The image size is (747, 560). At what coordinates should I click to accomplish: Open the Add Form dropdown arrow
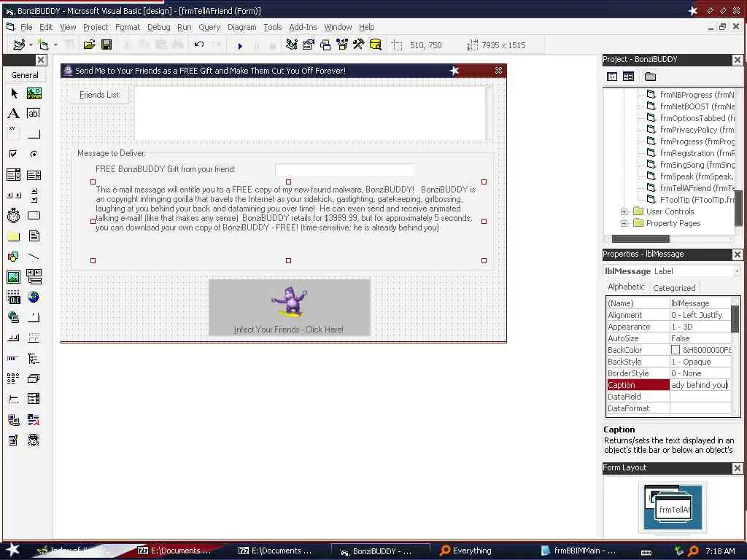55,44
